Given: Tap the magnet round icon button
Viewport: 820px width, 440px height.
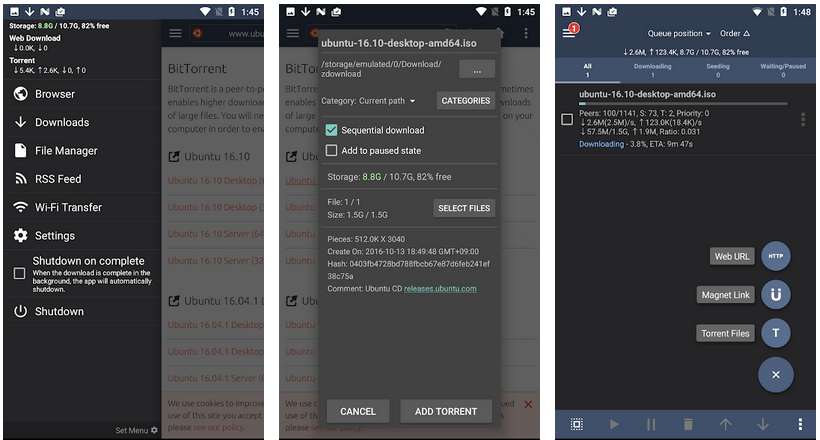Looking at the screenshot, I should pyautogui.click(x=776, y=295).
